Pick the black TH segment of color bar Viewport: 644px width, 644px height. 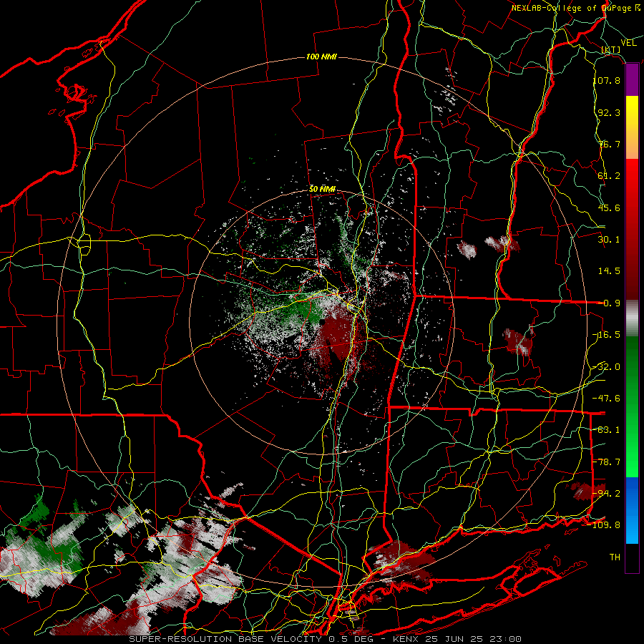[x=632, y=558]
